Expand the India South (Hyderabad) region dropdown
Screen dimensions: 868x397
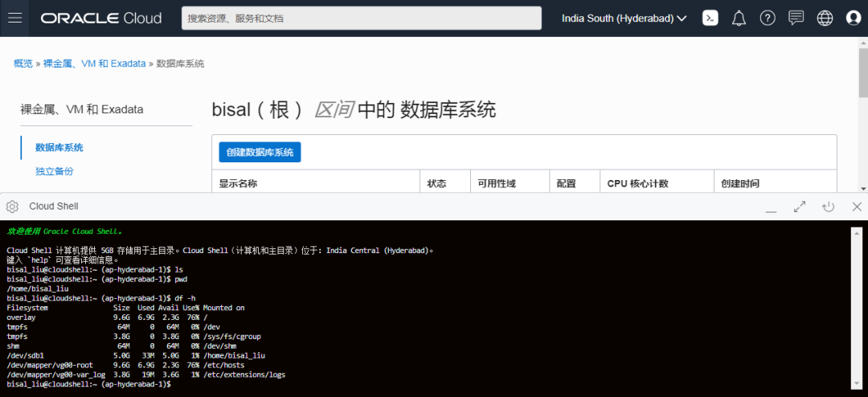coord(624,18)
